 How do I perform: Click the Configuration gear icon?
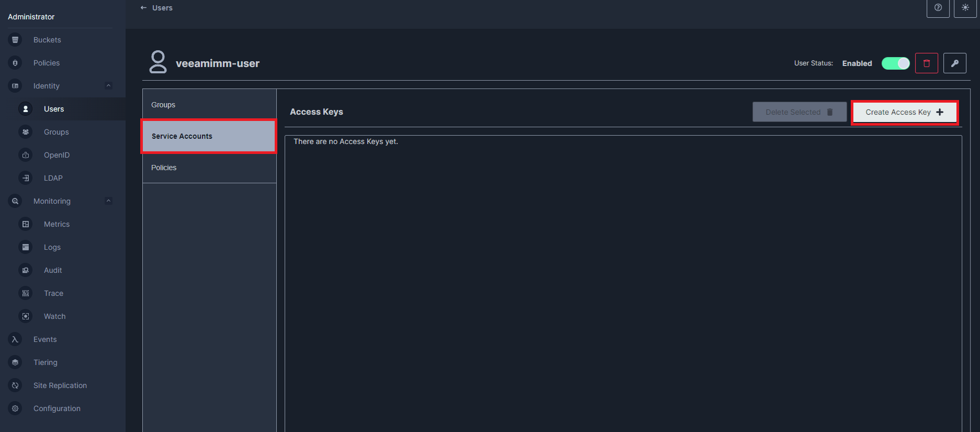(x=15, y=408)
